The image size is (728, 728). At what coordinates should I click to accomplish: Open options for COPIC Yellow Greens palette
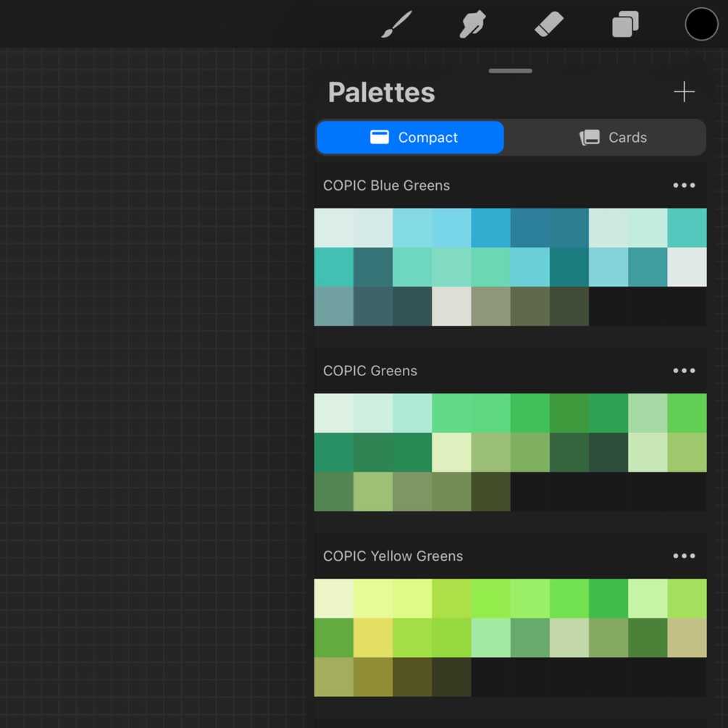tap(684, 556)
